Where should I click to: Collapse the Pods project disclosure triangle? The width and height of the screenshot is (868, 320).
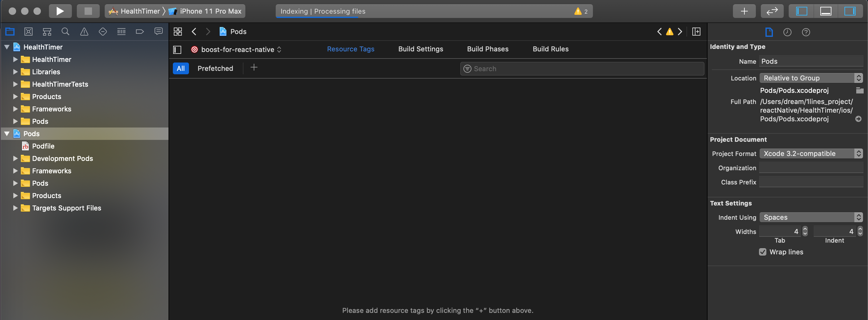tap(7, 134)
